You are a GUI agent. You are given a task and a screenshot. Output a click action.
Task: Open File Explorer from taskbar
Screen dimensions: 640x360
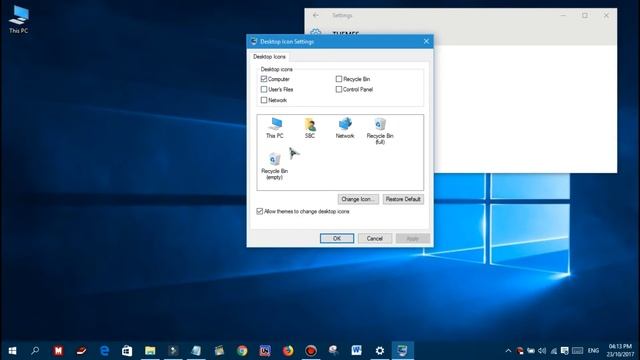click(x=150, y=351)
